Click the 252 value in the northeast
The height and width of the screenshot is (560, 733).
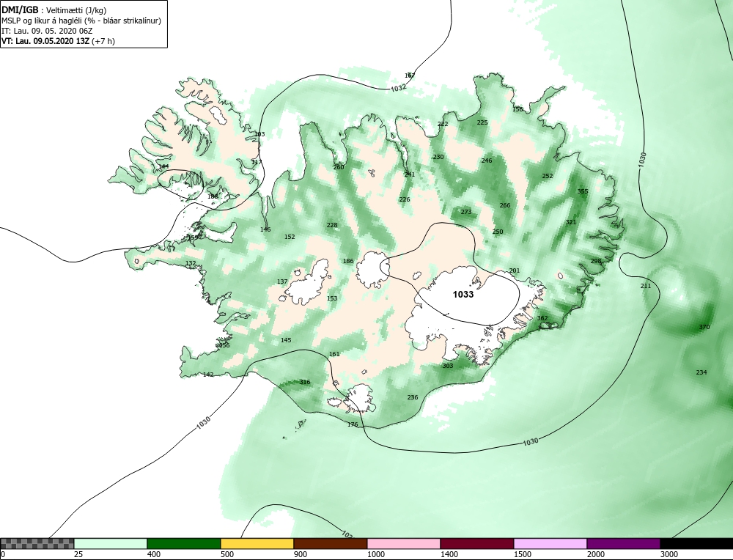[547, 176]
